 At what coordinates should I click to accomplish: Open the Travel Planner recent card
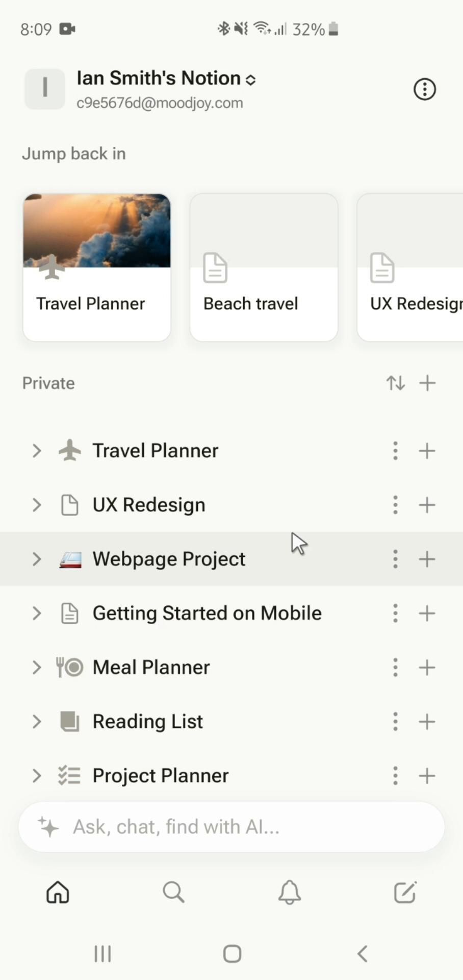point(97,267)
